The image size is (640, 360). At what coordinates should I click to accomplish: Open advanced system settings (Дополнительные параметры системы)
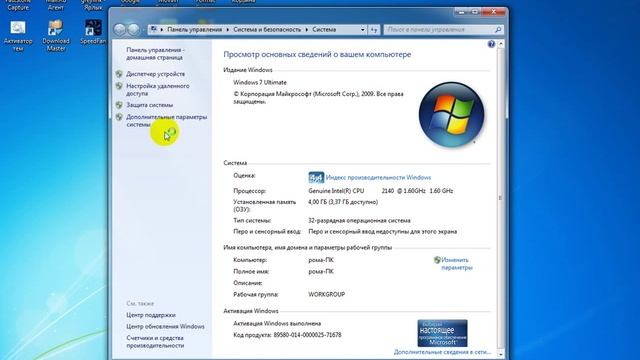[x=167, y=121]
